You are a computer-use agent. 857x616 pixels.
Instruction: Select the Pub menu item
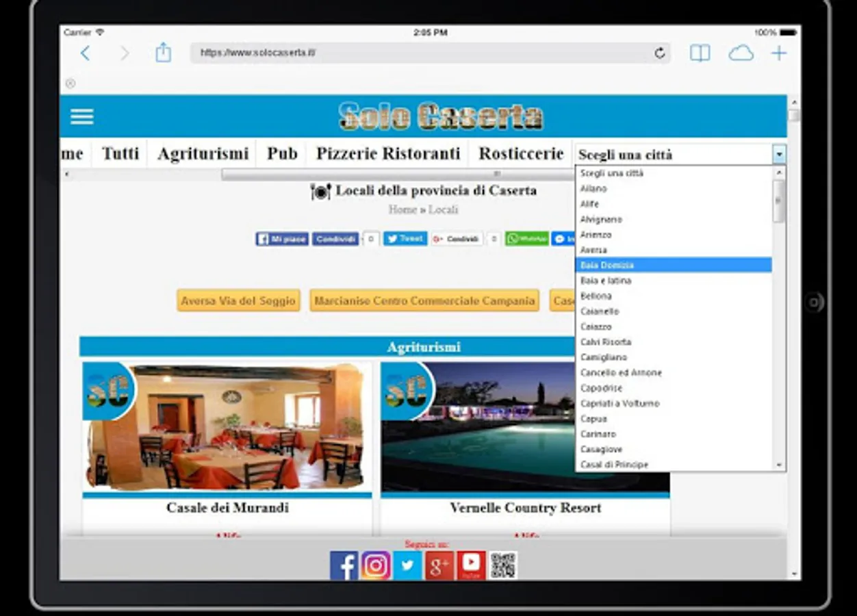(282, 154)
